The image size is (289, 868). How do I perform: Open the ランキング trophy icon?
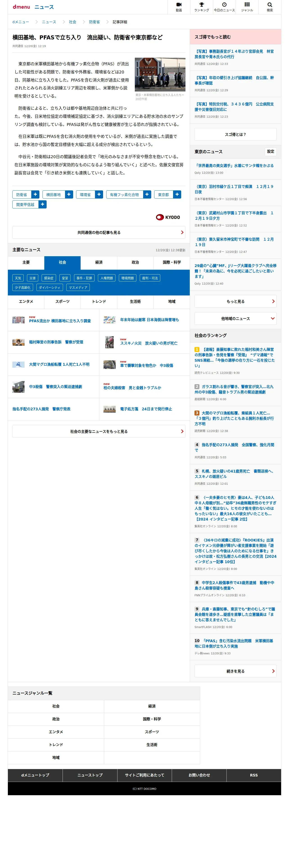(x=201, y=7)
